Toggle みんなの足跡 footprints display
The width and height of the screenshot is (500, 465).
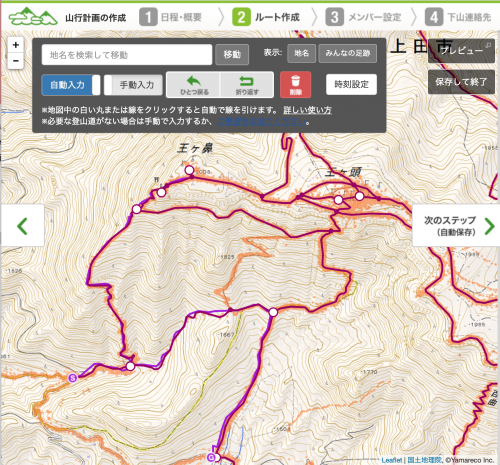point(348,53)
